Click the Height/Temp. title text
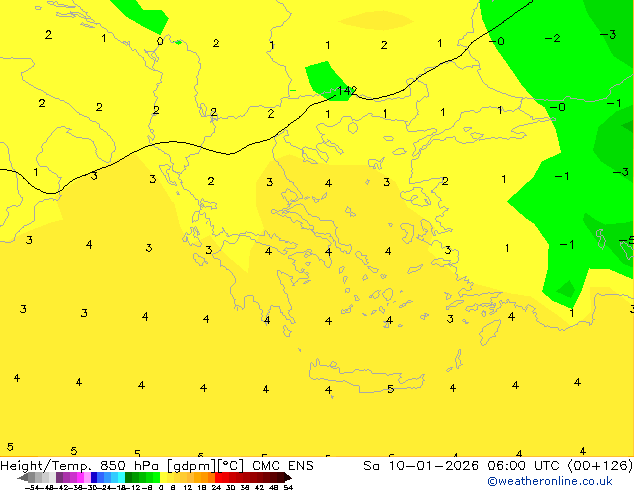Viewport: 634px width, 490px height. pos(43,466)
